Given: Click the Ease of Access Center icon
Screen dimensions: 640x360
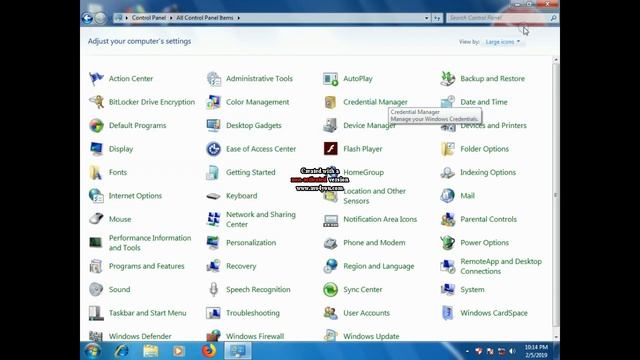Looking at the screenshot, I should tap(213, 149).
